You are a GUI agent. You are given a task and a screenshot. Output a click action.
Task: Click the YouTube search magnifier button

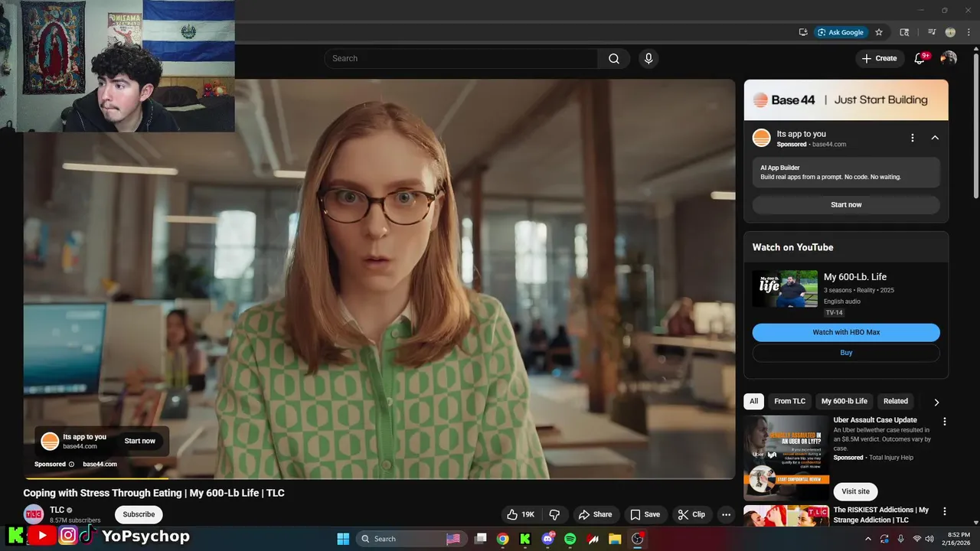point(614,59)
